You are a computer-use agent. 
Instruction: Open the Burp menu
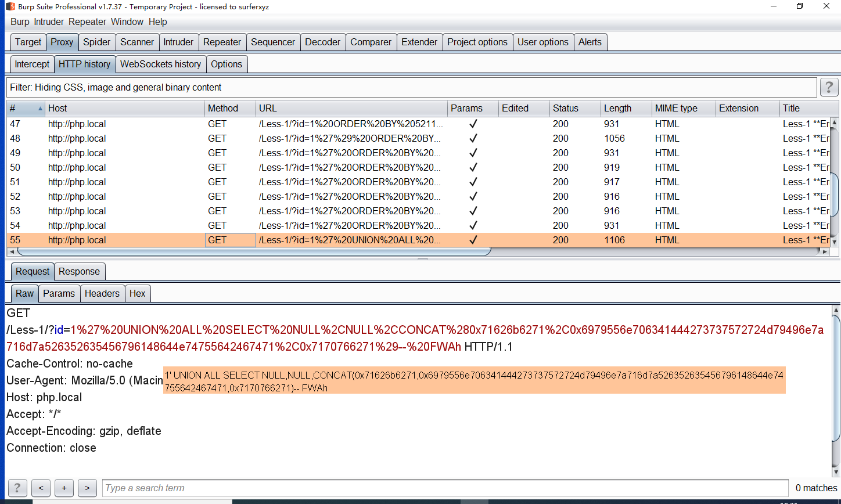pos(20,21)
